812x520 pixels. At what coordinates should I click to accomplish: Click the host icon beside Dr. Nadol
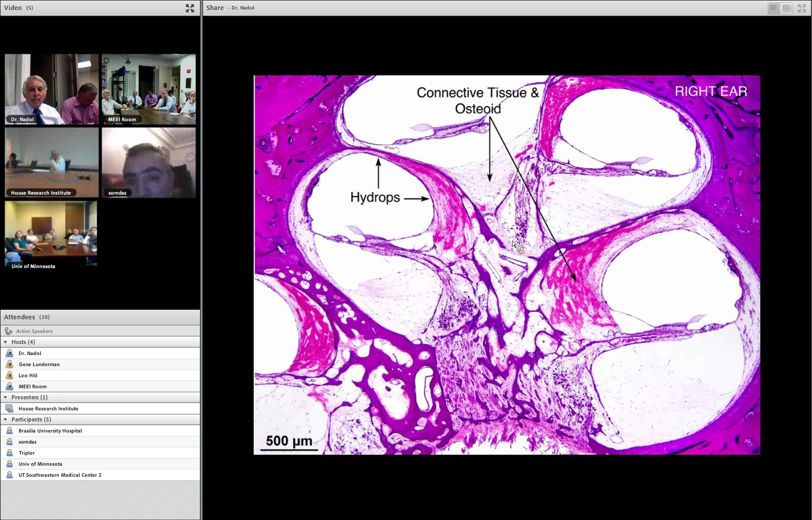tap(9, 353)
